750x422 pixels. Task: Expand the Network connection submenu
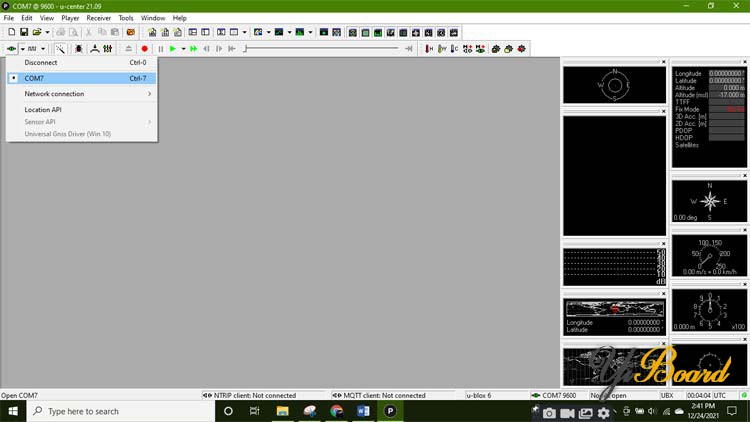82,94
